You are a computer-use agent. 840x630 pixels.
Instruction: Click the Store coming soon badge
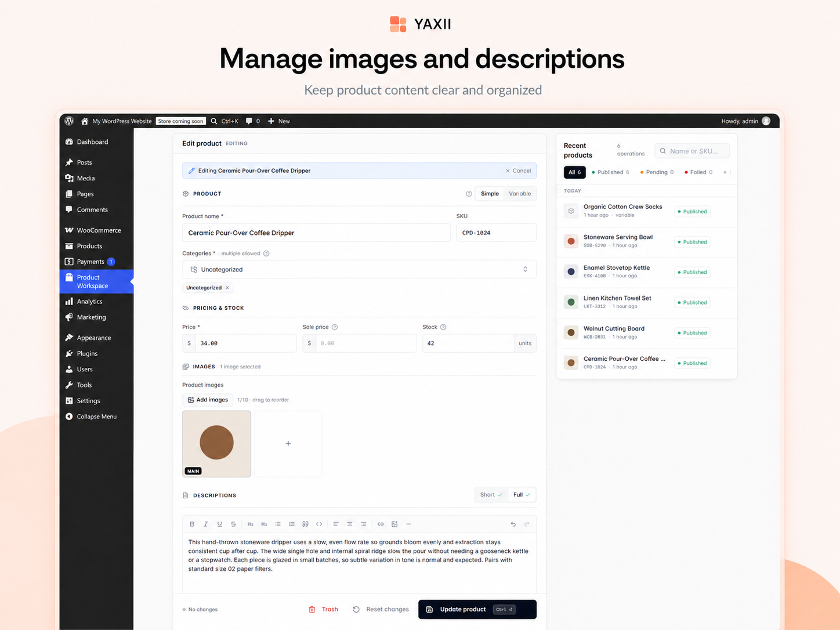[x=181, y=121]
